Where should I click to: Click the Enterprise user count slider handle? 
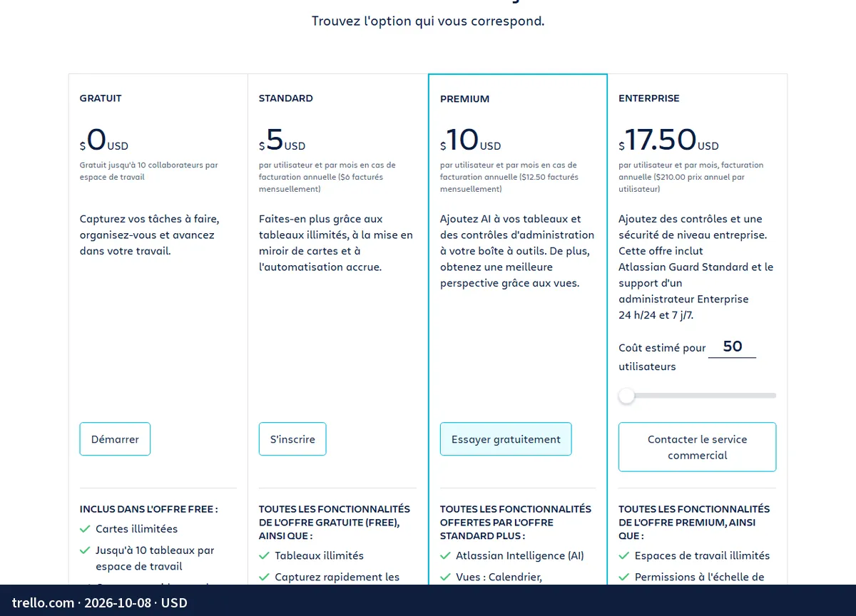click(626, 395)
